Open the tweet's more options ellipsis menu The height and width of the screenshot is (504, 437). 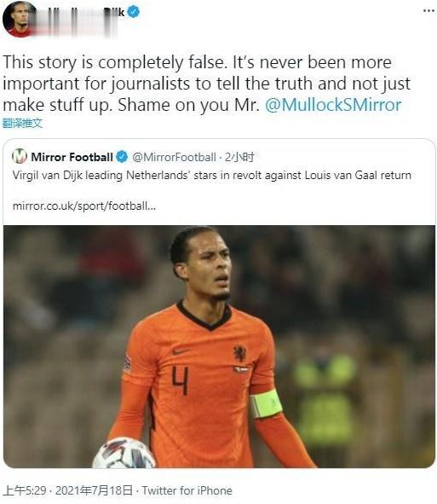(428, 11)
